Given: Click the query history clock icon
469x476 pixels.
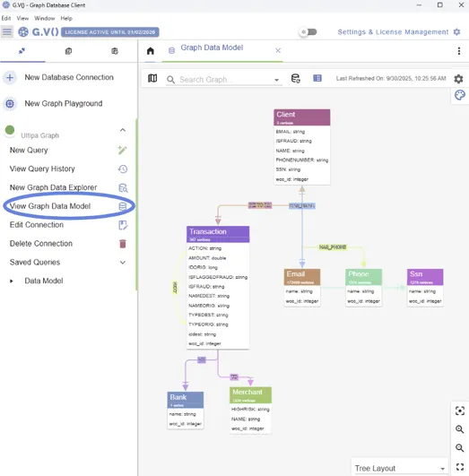Looking at the screenshot, I should tap(123, 169).
